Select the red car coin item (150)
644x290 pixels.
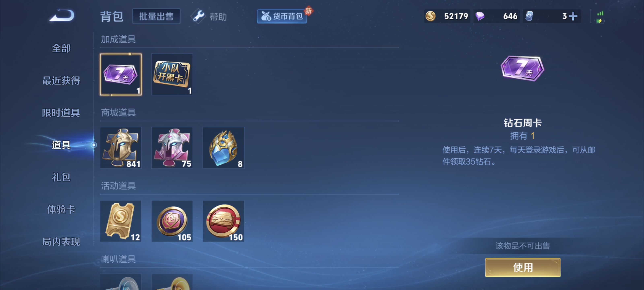[224, 221]
